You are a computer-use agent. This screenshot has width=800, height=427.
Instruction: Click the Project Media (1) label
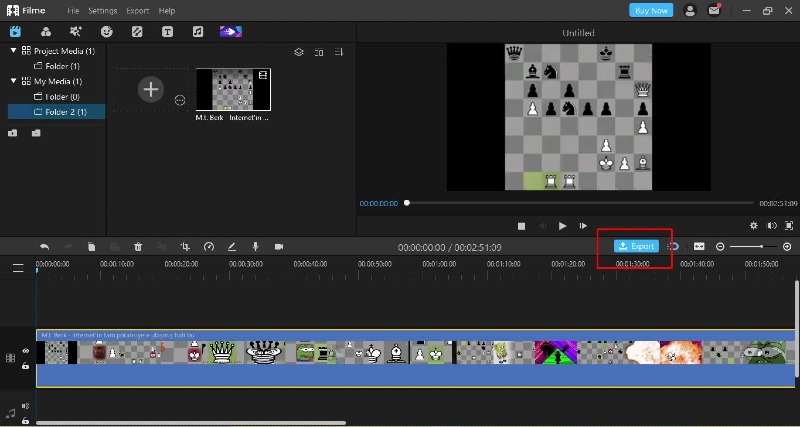click(64, 51)
